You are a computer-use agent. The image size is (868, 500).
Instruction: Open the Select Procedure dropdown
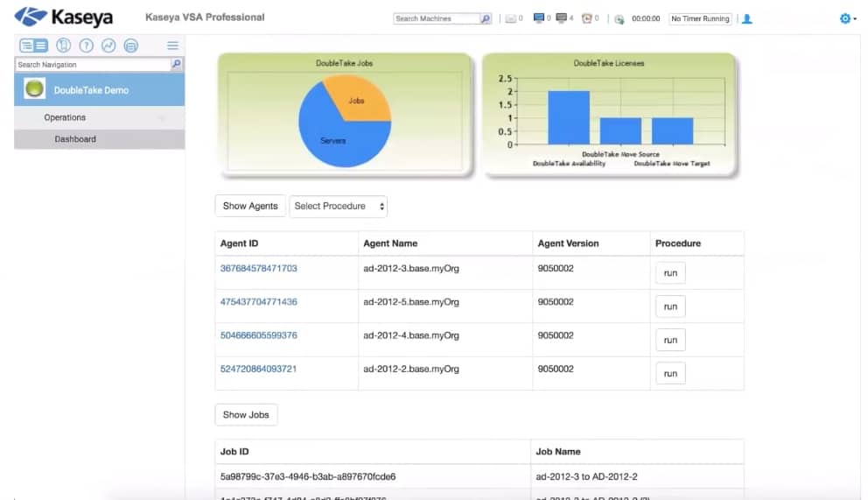pyautogui.click(x=339, y=206)
